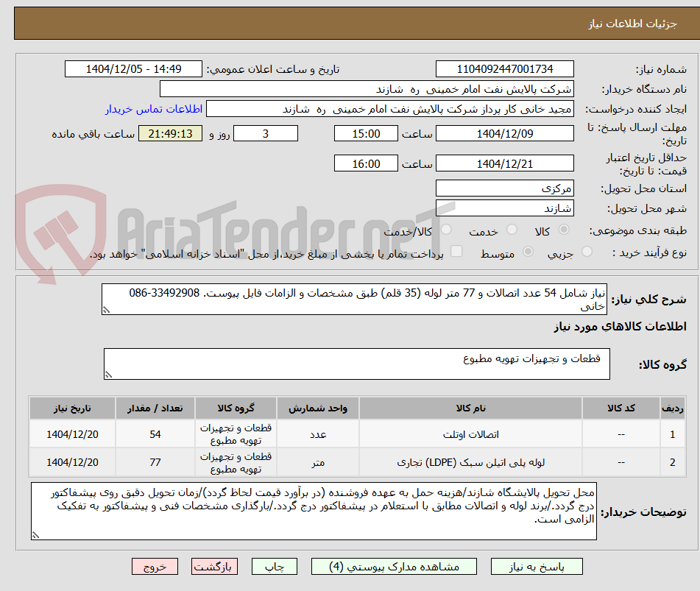Click the اتصالات اوتلت item name cell

470,434
